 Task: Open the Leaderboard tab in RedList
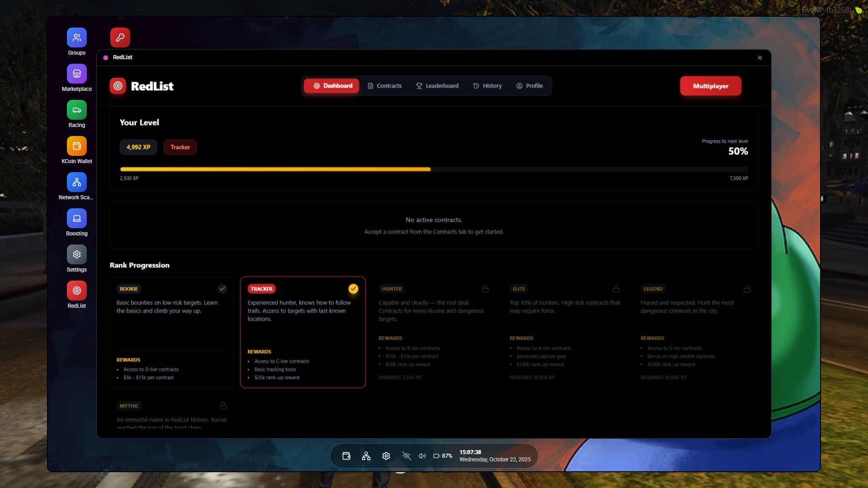(437, 85)
